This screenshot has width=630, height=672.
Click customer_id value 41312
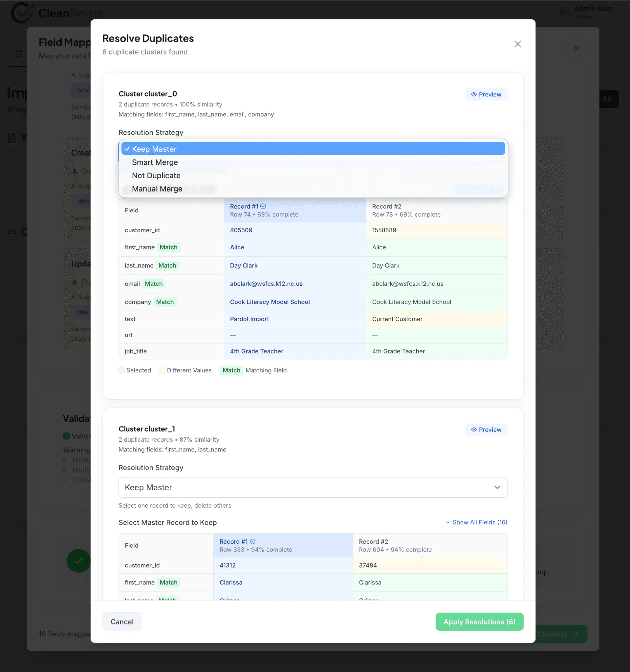(x=227, y=565)
